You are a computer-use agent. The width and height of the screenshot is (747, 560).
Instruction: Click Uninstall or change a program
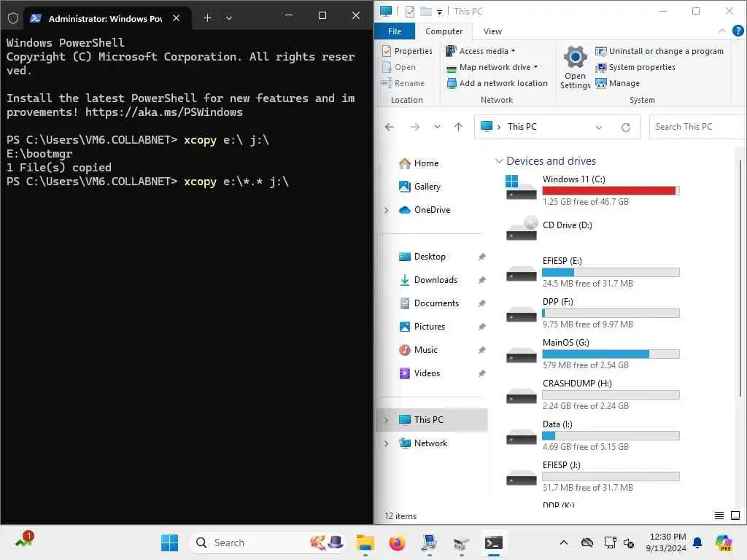click(x=659, y=51)
